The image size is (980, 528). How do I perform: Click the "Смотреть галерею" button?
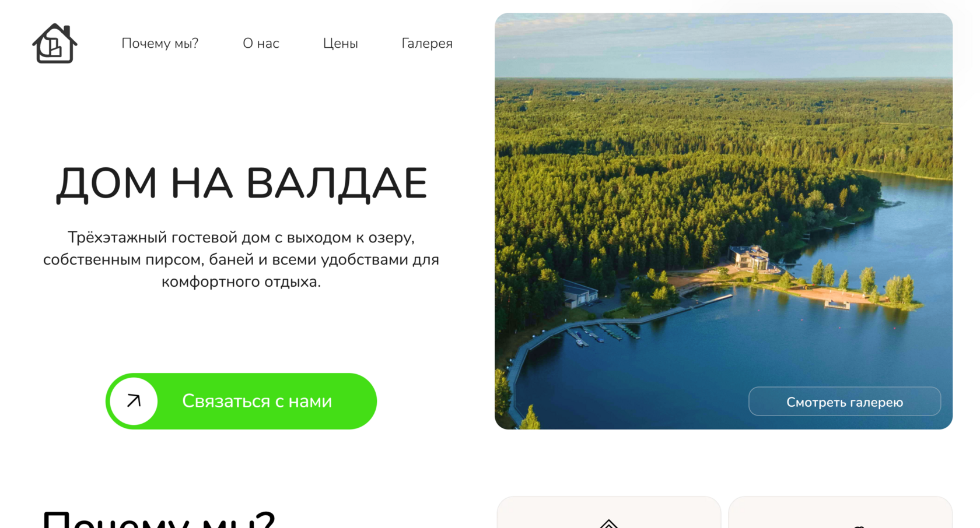pyautogui.click(x=845, y=402)
